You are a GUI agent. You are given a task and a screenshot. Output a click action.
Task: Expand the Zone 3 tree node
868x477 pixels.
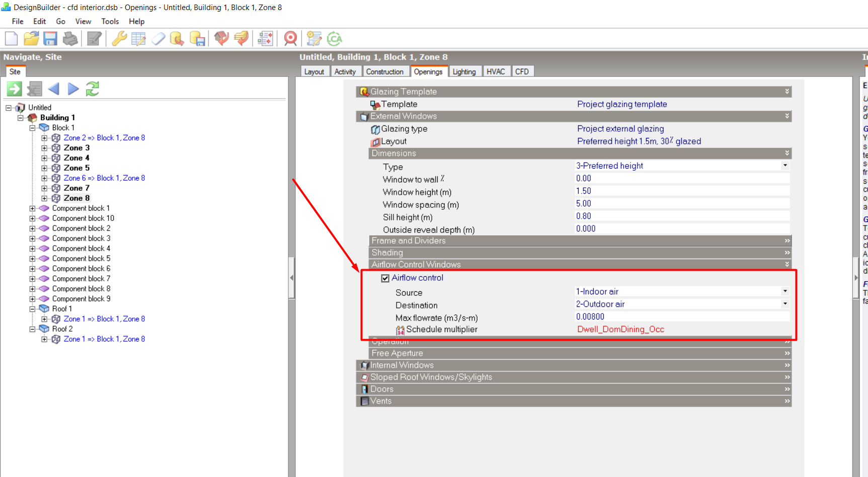click(x=44, y=148)
